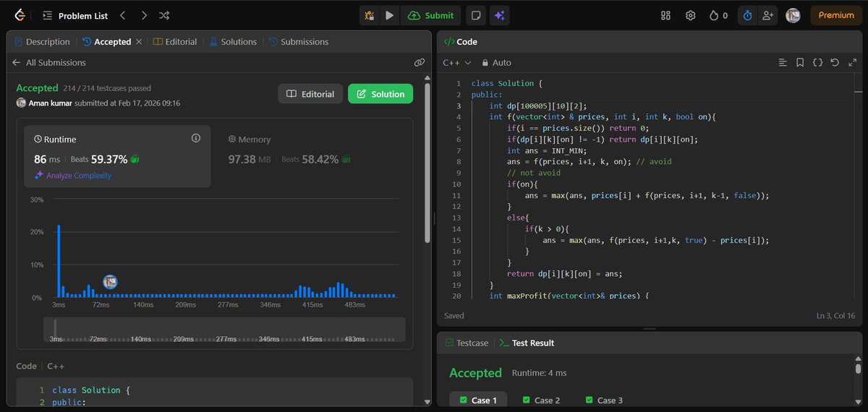Screen dimensions: 868x412
Task: Click the 'Beats 59.37%' runtime text
Action: 98,159
